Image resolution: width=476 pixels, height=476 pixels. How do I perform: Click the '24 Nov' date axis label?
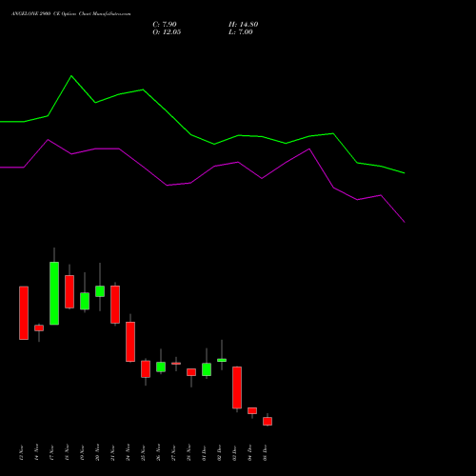(128, 452)
